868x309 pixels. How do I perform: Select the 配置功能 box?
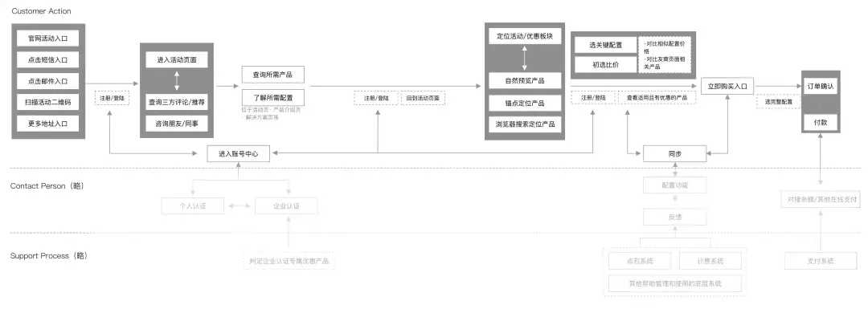pyautogui.click(x=674, y=185)
